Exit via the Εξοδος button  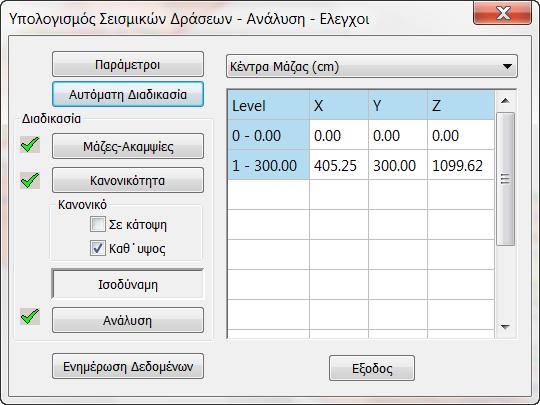click(x=372, y=368)
